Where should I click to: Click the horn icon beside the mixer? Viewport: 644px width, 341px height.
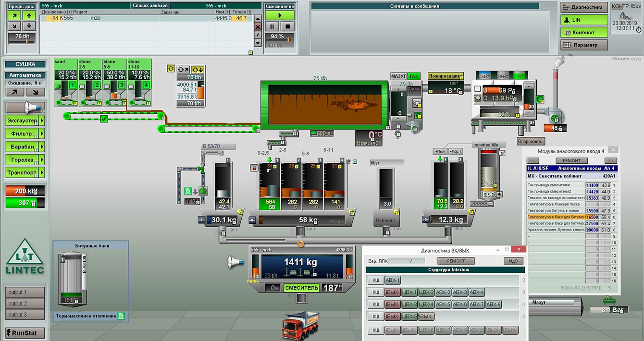tap(235, 262)
